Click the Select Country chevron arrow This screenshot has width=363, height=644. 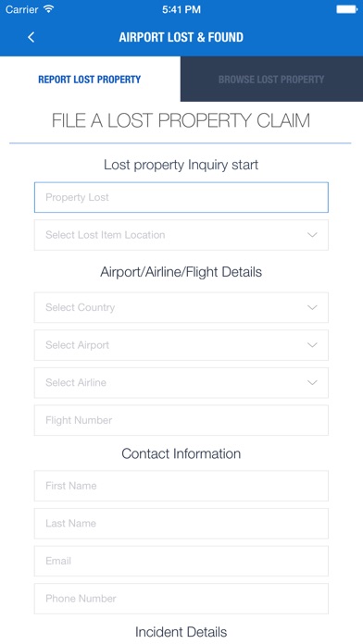[312, 307]
